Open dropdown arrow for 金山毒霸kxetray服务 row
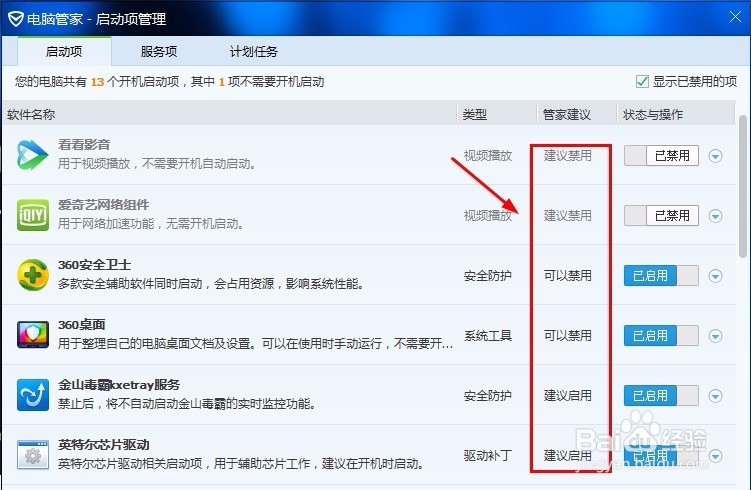The image size is (751, 490). coord(716,396)
